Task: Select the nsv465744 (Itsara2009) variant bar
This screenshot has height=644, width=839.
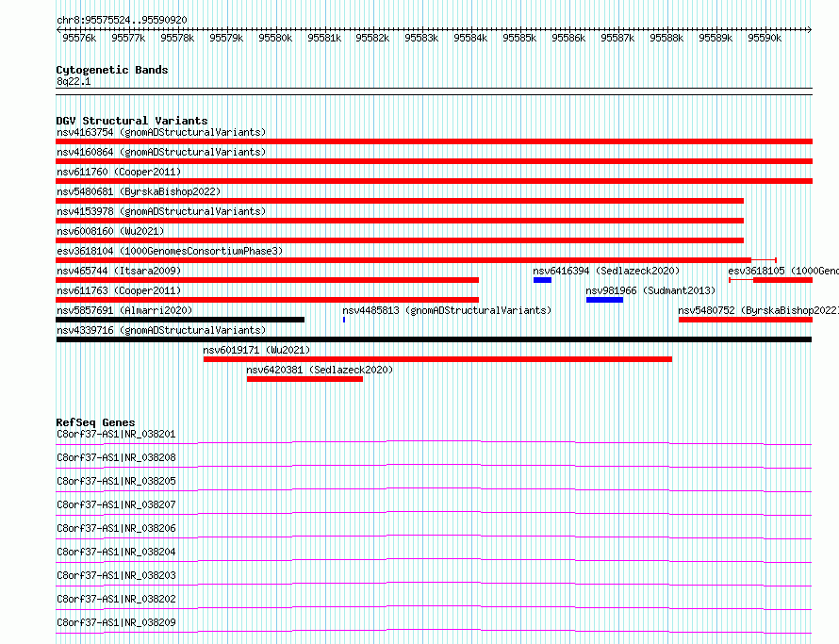Action: (x=267, y=280)
